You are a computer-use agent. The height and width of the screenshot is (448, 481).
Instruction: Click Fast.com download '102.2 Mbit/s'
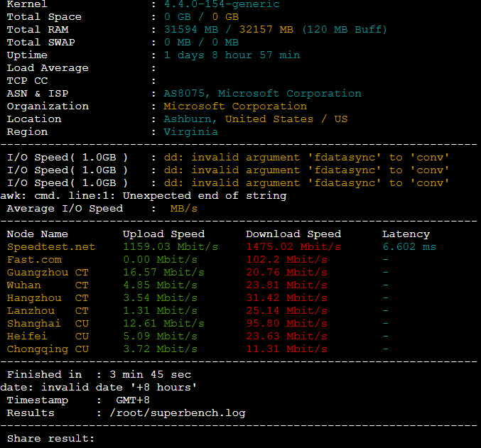point(287,260)
